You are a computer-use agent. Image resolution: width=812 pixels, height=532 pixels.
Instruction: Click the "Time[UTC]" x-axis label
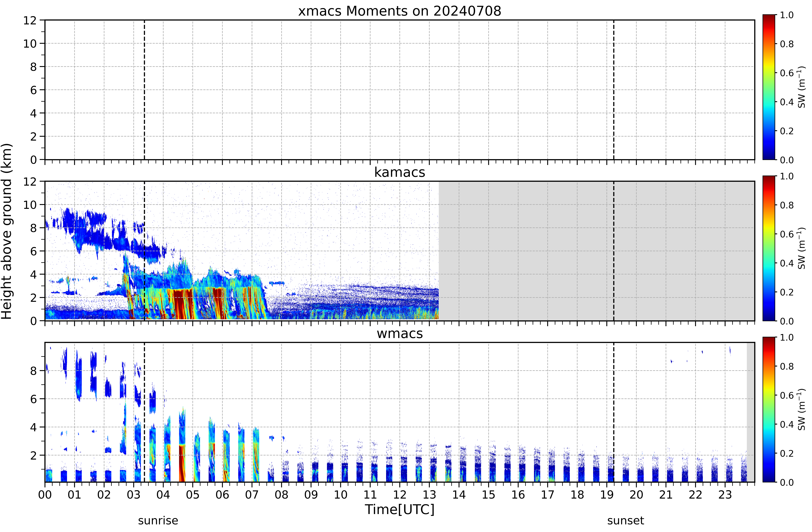pyautogui.click(x=400, y=510)
